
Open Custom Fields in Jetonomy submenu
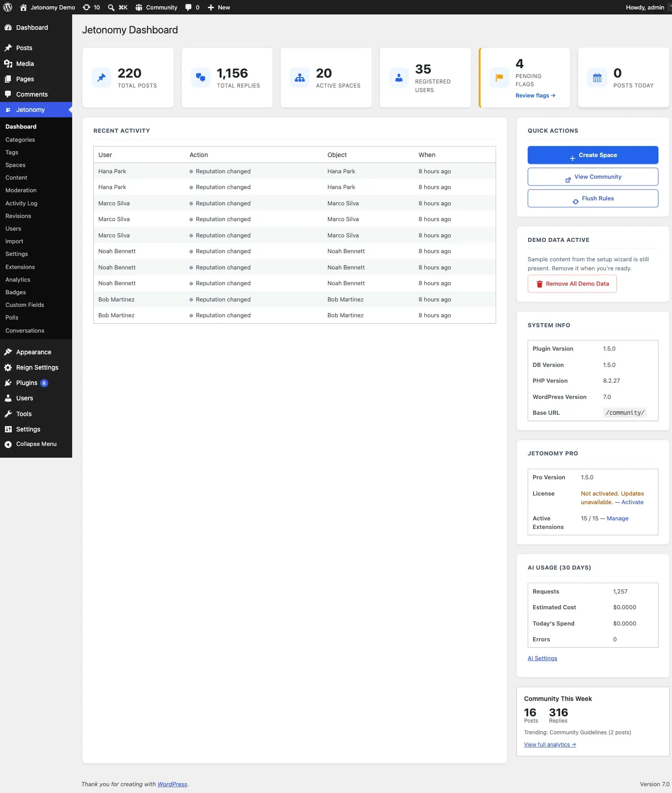click(x=25, y=305)
